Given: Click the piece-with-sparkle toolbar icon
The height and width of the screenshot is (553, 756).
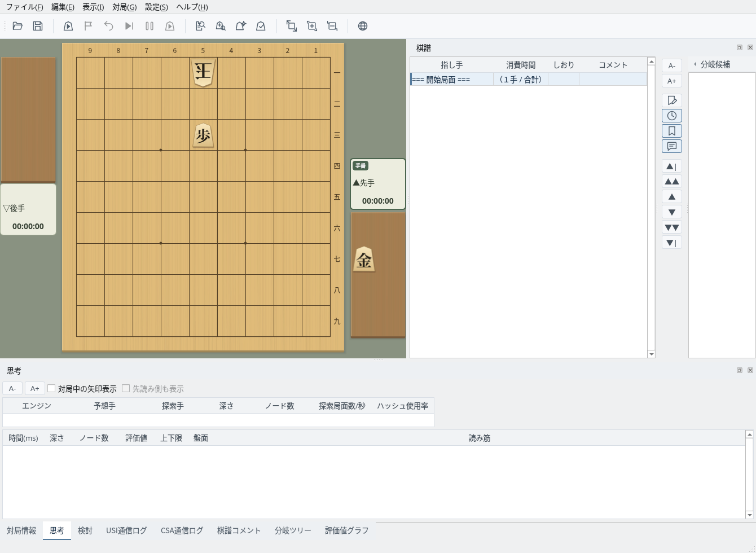Looking at the screenshot, I should click(241, 26).
